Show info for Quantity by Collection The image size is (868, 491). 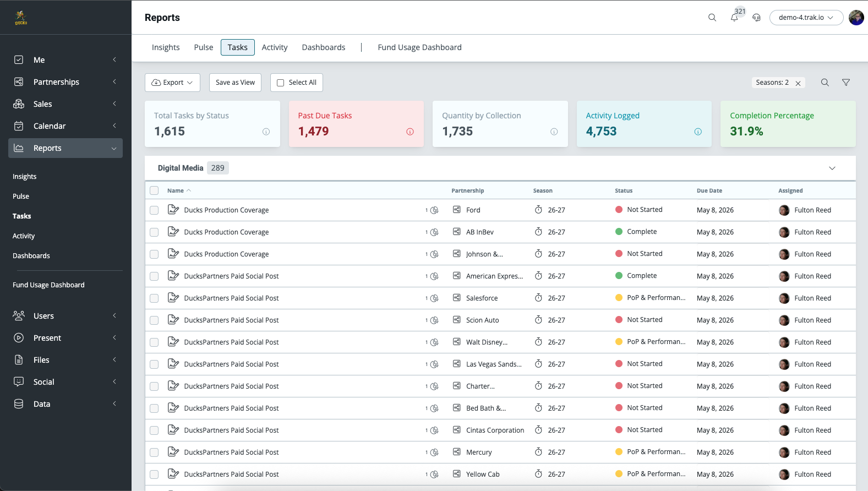(x=554, y=132)
